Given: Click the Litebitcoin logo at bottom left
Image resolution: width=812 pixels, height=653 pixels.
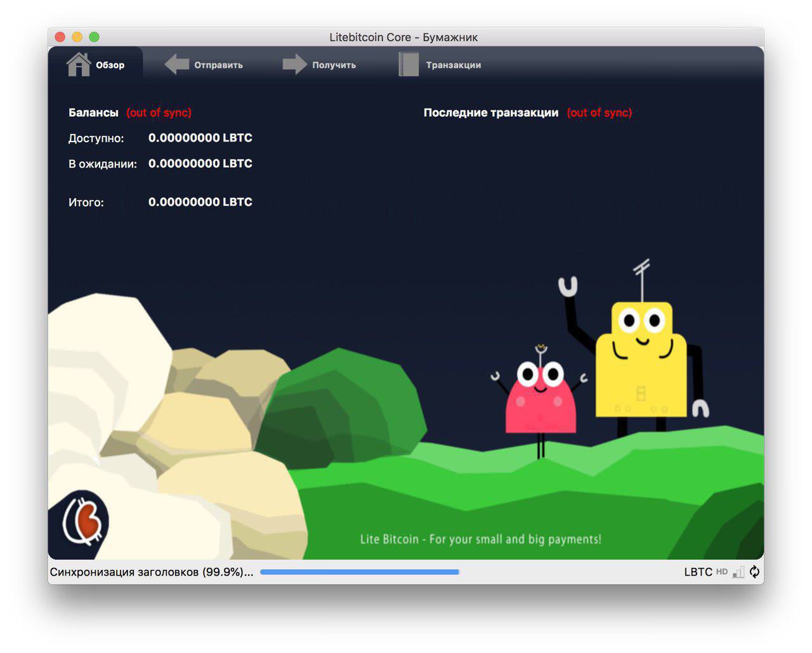Looking at the screenshot, I should pos(82,522).
